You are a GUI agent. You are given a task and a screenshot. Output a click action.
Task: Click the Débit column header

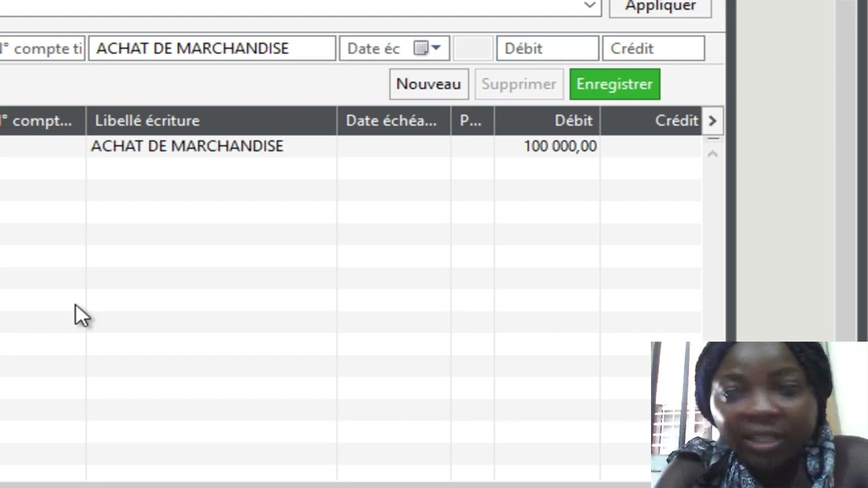[547, 121]
